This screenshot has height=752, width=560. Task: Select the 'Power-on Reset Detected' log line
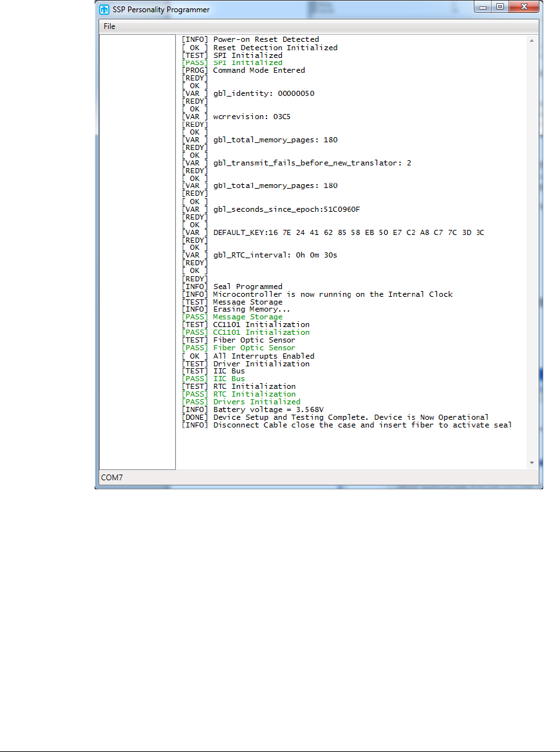tap(250, 39)
